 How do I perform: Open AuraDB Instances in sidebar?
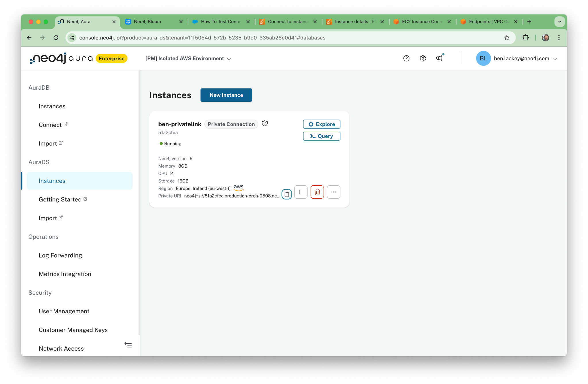click(x=52, y=106)
